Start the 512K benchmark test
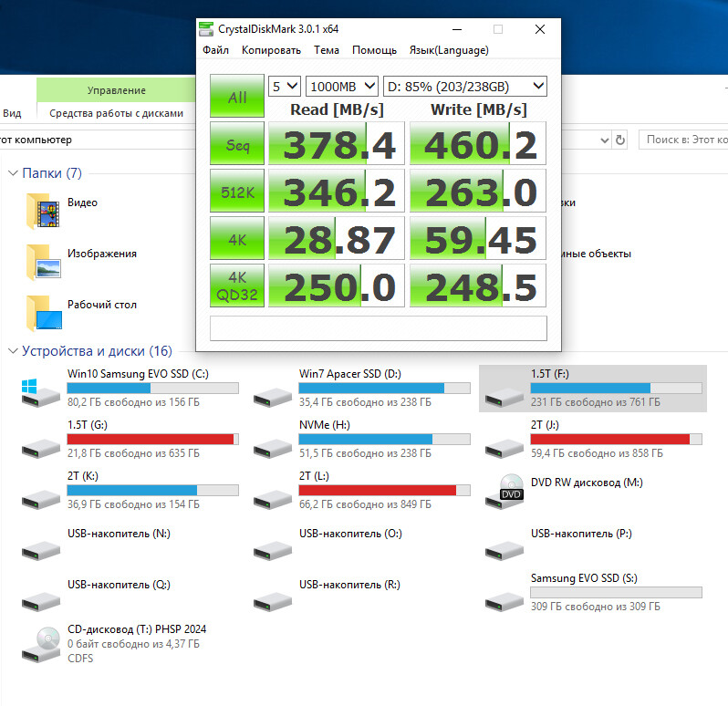This screenshot has height=706, width=728. point(237,191)
